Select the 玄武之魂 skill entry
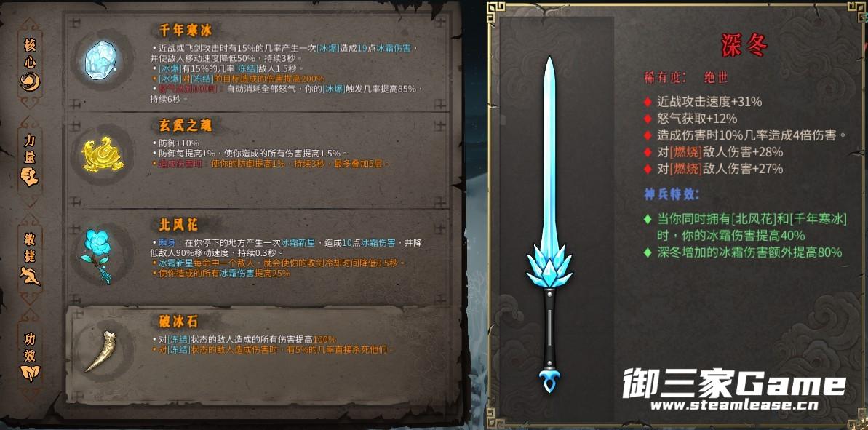The width and height of the screenshot is (868, 430). 258,159
